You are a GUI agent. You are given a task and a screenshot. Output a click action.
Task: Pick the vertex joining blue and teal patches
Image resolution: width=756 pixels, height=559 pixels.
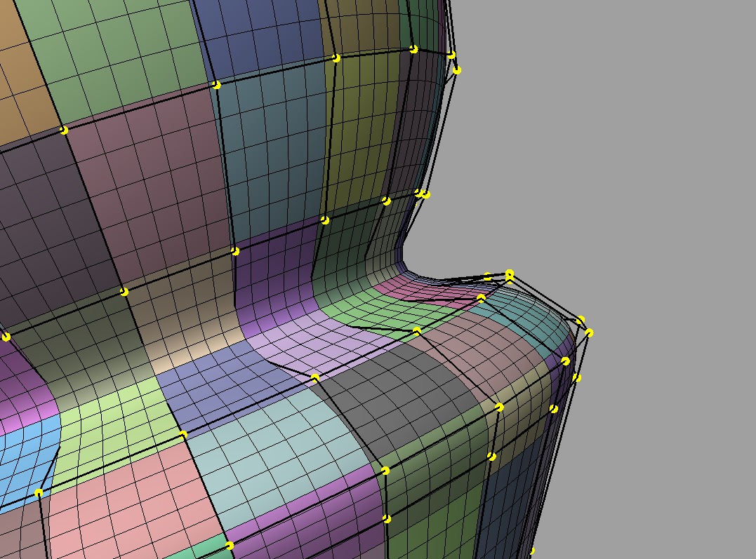(216, 85)
